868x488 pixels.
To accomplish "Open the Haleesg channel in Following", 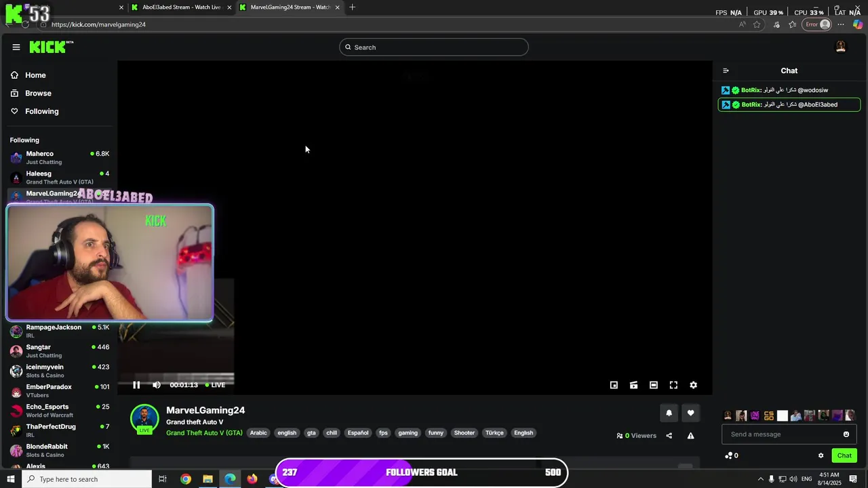I will pyautogui.click(x=60, y=178).
